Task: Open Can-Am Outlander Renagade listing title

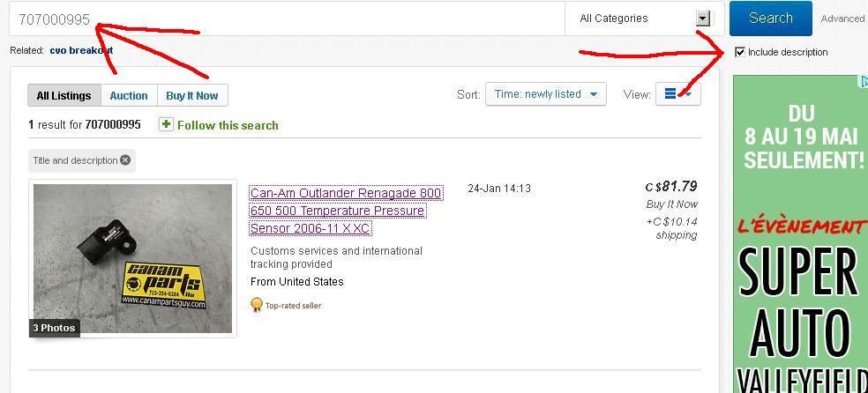Action: [346, 211]
